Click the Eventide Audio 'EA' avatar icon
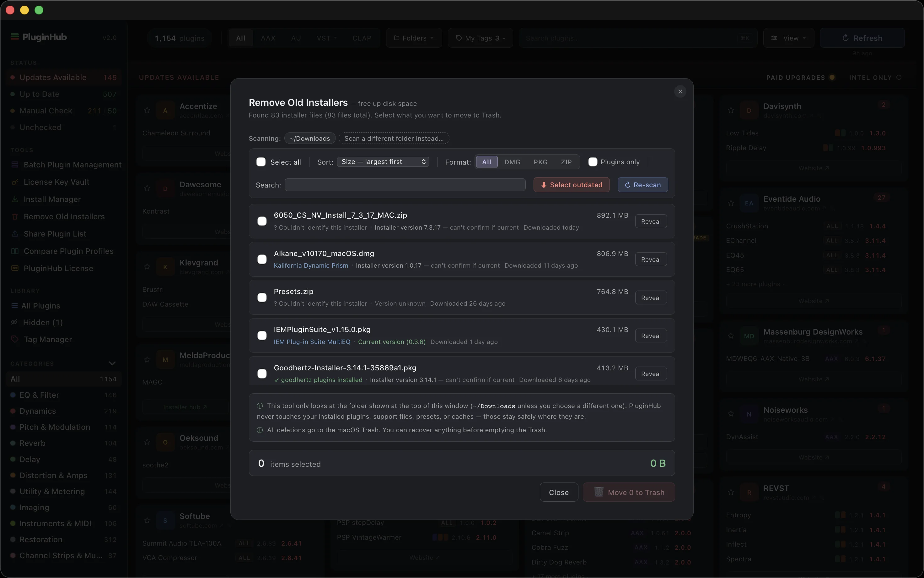 point(749,203)
